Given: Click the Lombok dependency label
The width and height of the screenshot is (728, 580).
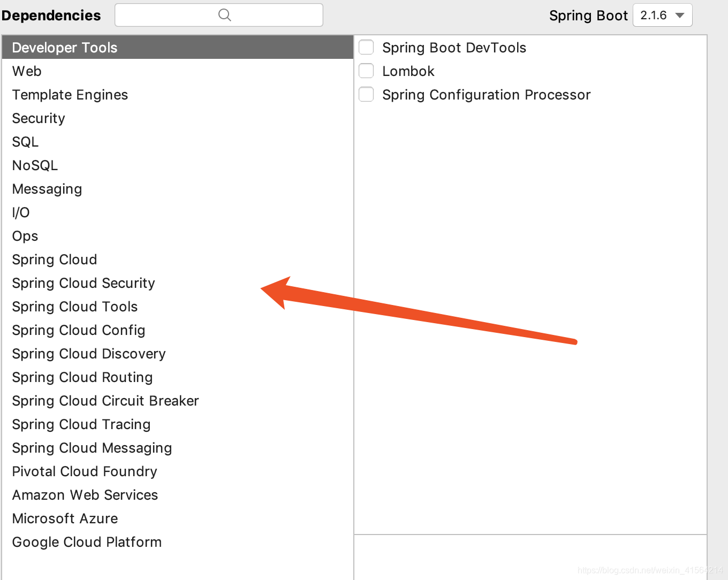Looking at the screenshot, I should pos(408,71).
